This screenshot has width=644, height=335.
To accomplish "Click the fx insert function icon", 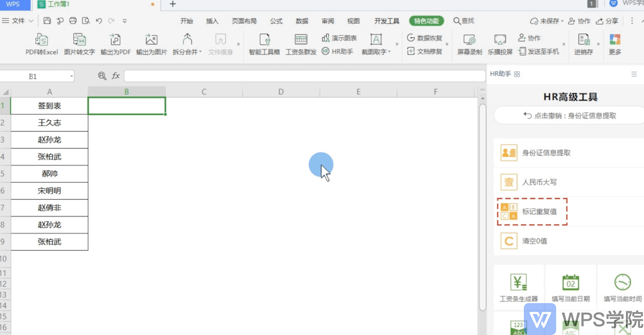I will coord(116,76).
